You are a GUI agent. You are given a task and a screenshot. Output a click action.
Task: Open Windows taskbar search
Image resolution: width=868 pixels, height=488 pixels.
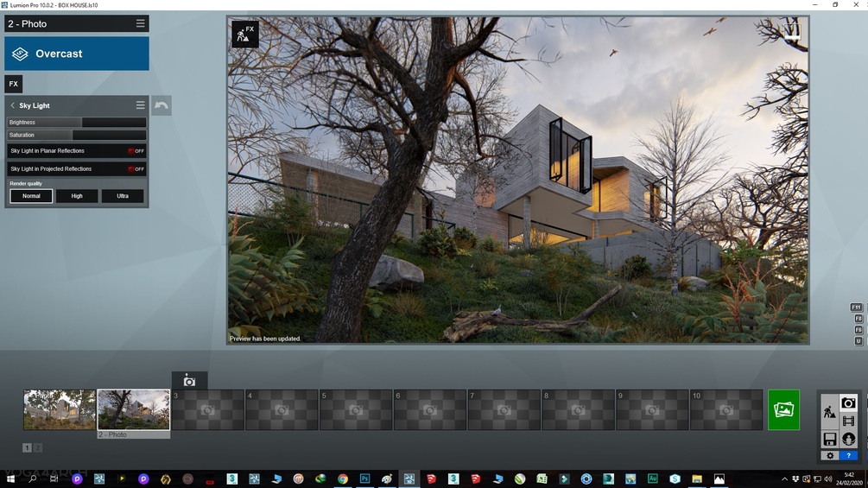[32, 478]
